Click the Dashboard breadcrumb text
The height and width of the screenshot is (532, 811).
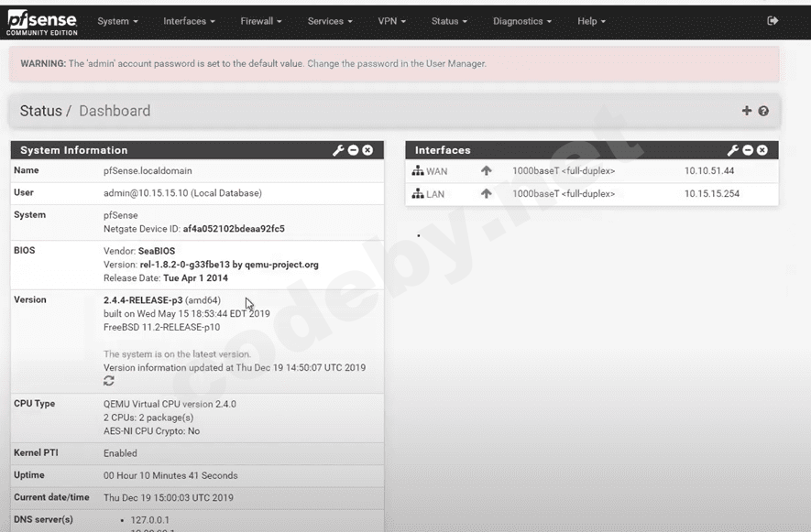[115, 111]
